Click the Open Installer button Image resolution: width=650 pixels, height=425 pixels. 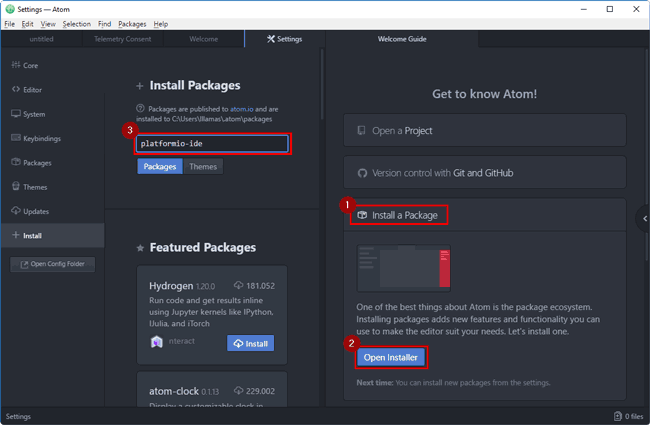pyautogui.click(x=390, y=357)
